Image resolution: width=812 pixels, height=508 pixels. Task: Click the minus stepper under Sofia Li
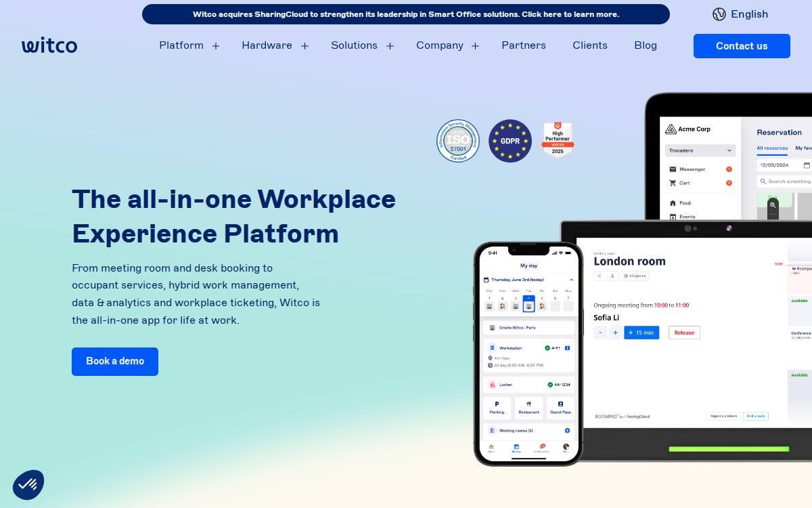point(600,333)
